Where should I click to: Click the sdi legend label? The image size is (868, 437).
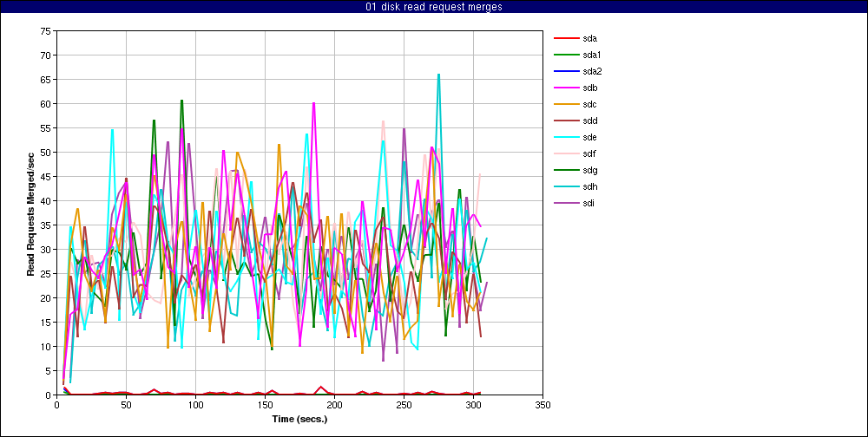pos(589,203)
